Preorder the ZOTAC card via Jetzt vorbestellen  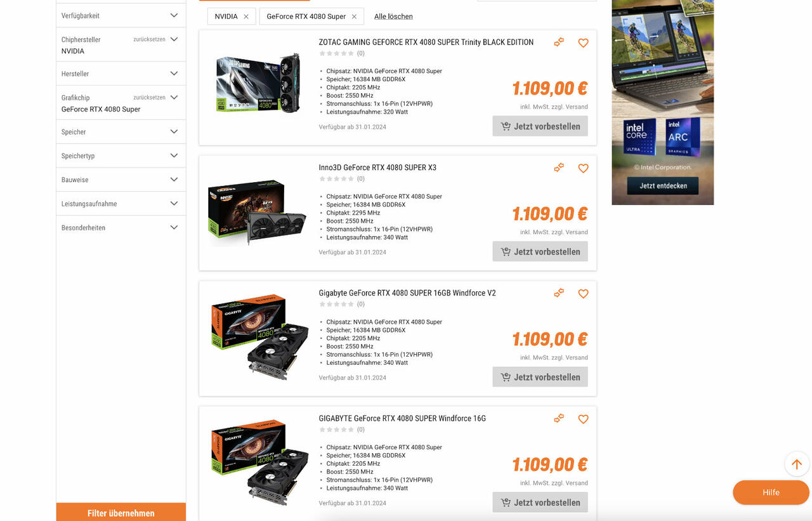[x=540, y=126]
